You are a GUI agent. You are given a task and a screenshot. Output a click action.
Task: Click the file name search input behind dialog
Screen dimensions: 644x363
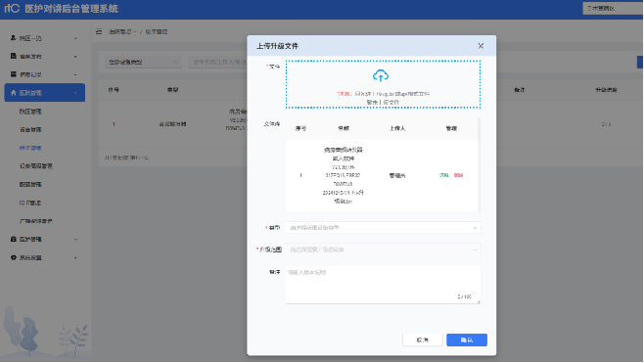pos(218,62)
